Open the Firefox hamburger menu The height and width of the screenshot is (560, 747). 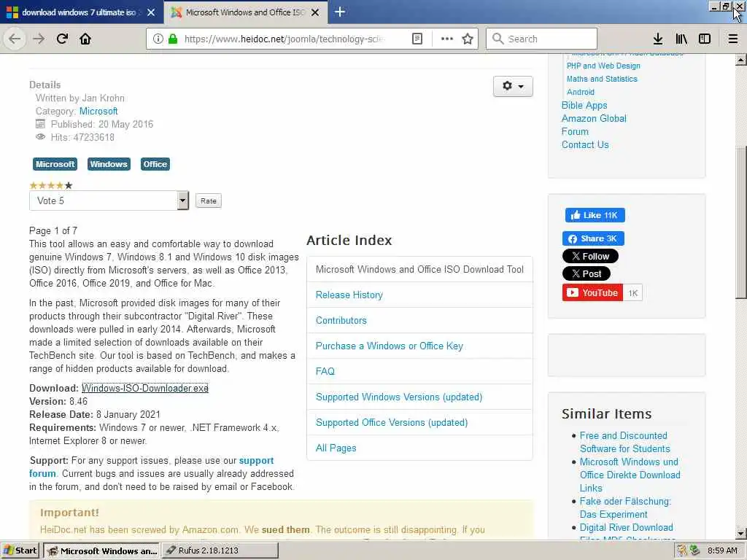click(733, 39)
